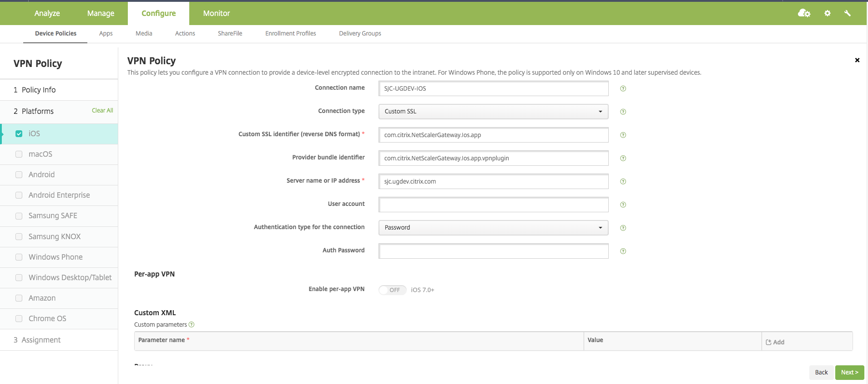Click the cloud settings icon in header
The image size is (868, 384).
coord(804,13)
